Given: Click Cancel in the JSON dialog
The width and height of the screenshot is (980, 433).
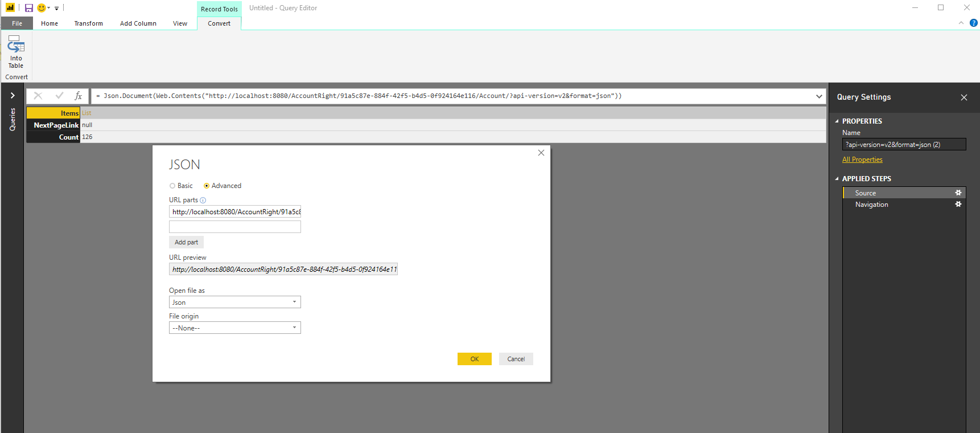Looking at the screenshot, I should pos(516,359).
